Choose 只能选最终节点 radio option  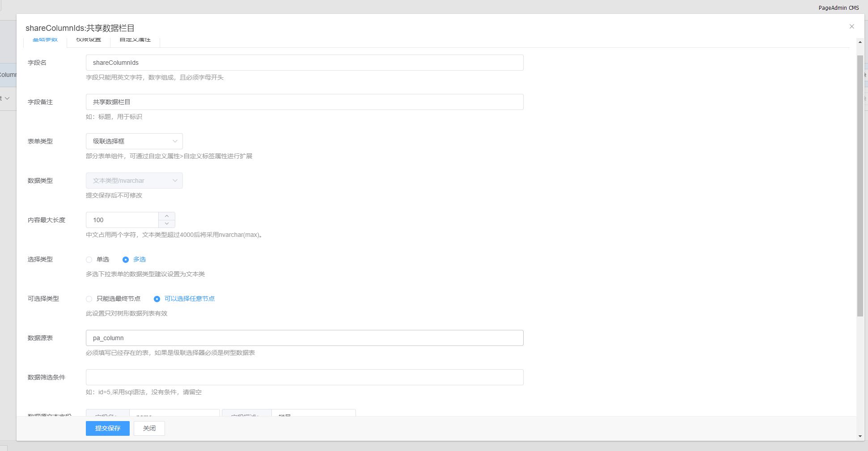(89, 299)
